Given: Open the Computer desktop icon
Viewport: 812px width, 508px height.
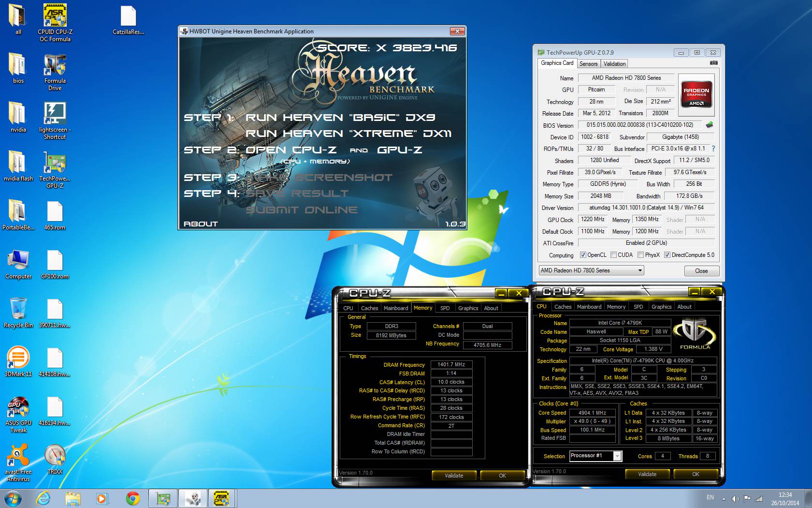Looking at the screenshot, I should click(x=18, y=264).
